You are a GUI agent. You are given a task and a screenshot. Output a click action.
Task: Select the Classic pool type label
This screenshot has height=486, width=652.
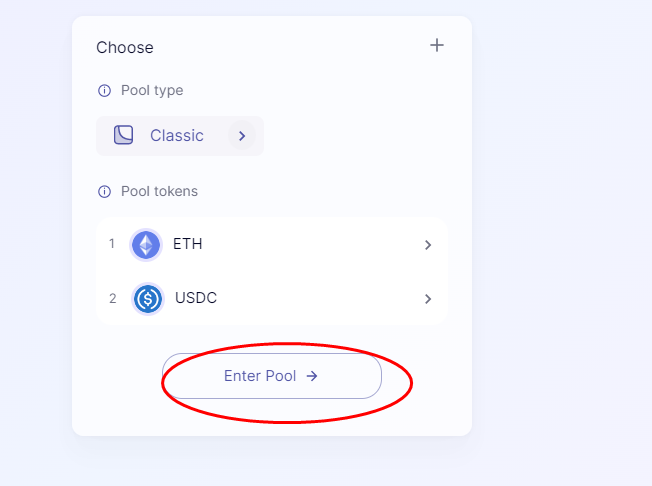(177, 135)
